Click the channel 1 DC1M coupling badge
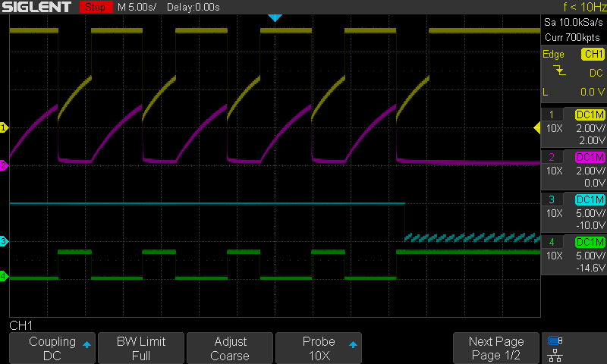This screenshot has width=607, height=364. pos(590,115)
